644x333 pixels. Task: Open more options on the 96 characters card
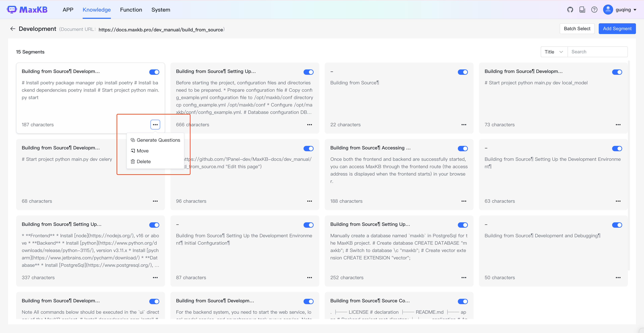click(309, 201)
